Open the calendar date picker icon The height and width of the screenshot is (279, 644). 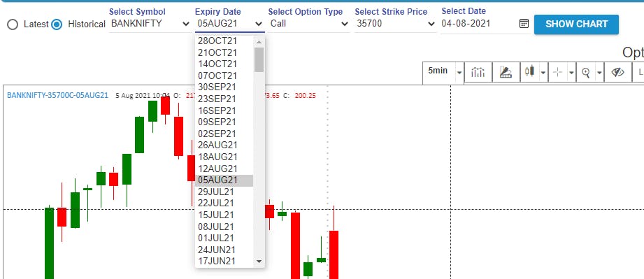pyautogui.click(x=524, y=23)
